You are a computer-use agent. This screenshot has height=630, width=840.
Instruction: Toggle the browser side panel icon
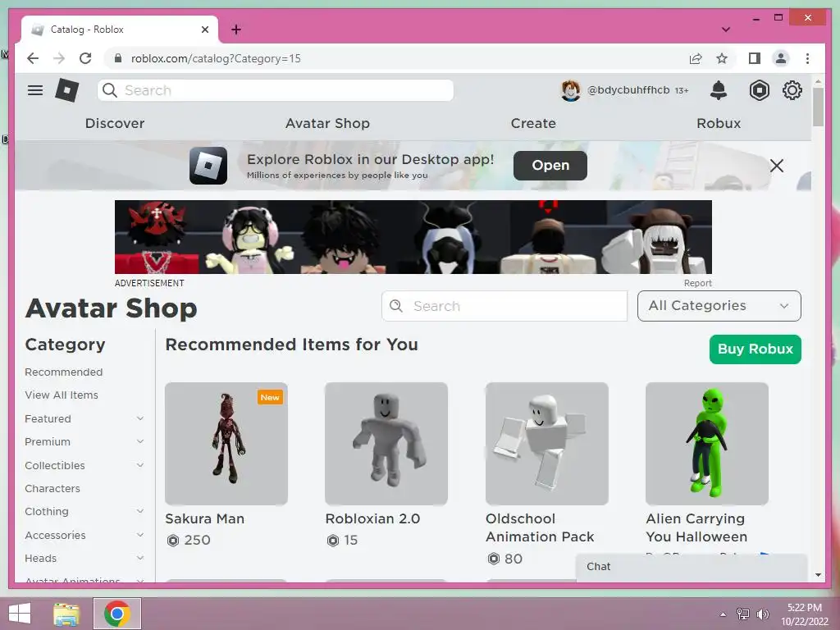click(x=755, y=58)
